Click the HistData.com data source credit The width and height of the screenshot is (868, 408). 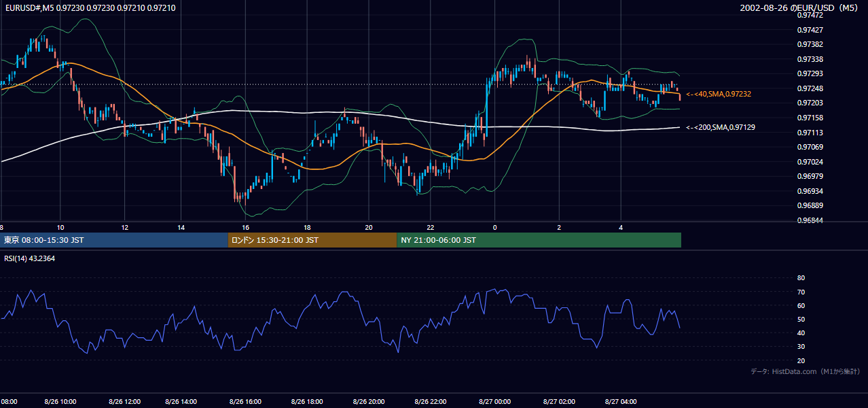click(805, 371)
